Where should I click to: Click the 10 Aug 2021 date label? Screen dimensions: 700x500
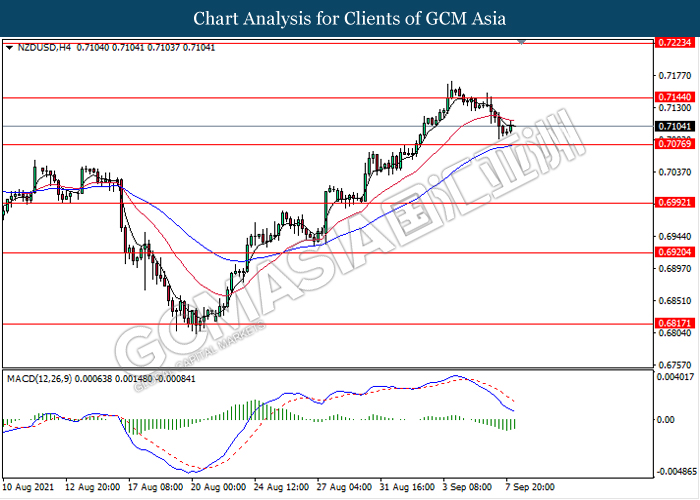tap(28, 487)
